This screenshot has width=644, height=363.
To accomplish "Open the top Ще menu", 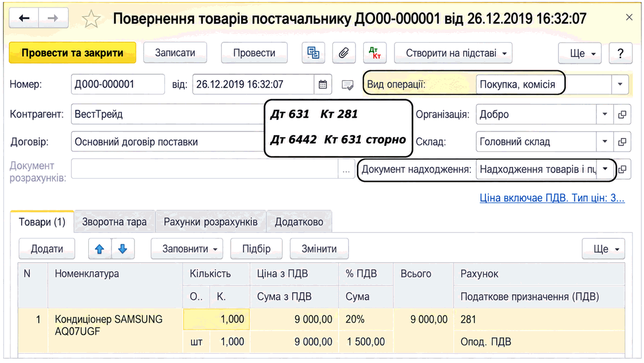I will (x=580, y=53).
